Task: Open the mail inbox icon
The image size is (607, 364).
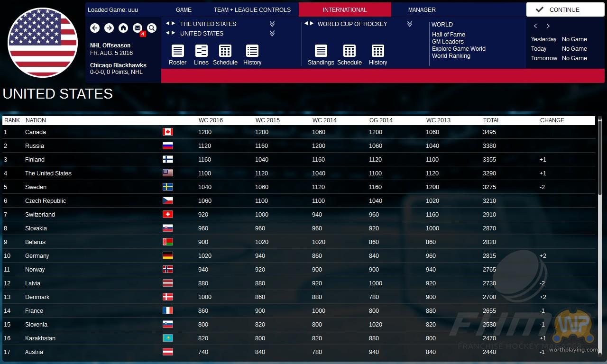Action: click(138, 28)
